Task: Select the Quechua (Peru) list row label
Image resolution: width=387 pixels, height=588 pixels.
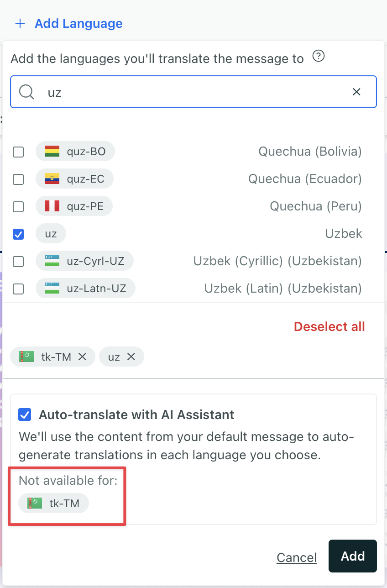Action: tap(315, 206)
